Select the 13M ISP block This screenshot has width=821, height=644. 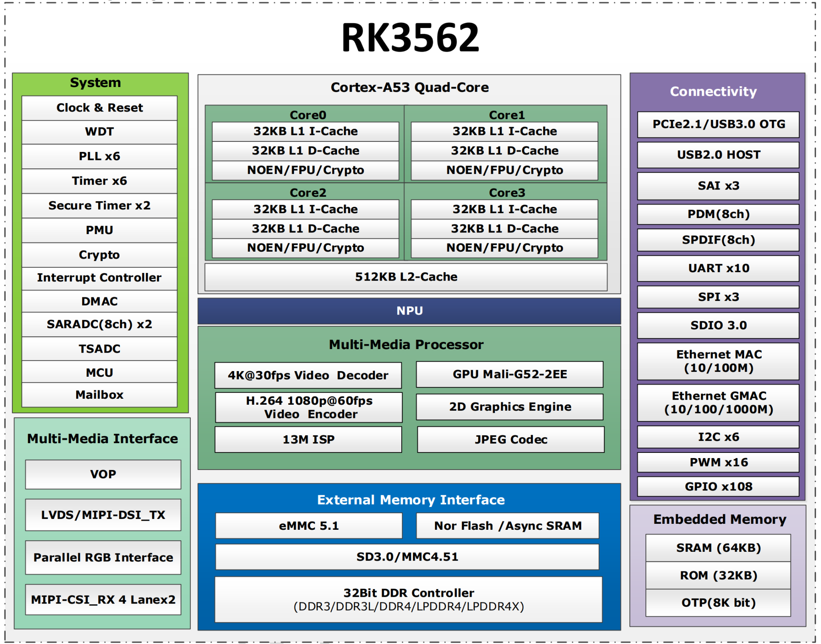pyautogui.click(x=308, y=439)
